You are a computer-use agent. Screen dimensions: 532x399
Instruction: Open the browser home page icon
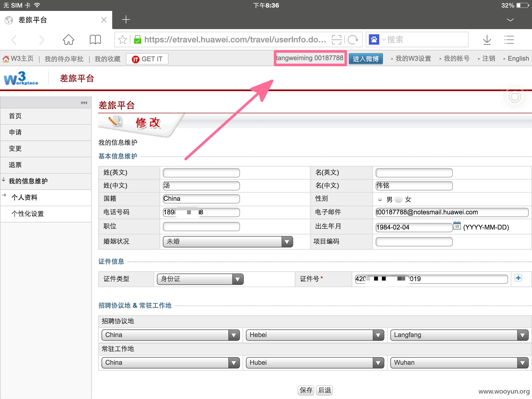click(69, 40)
